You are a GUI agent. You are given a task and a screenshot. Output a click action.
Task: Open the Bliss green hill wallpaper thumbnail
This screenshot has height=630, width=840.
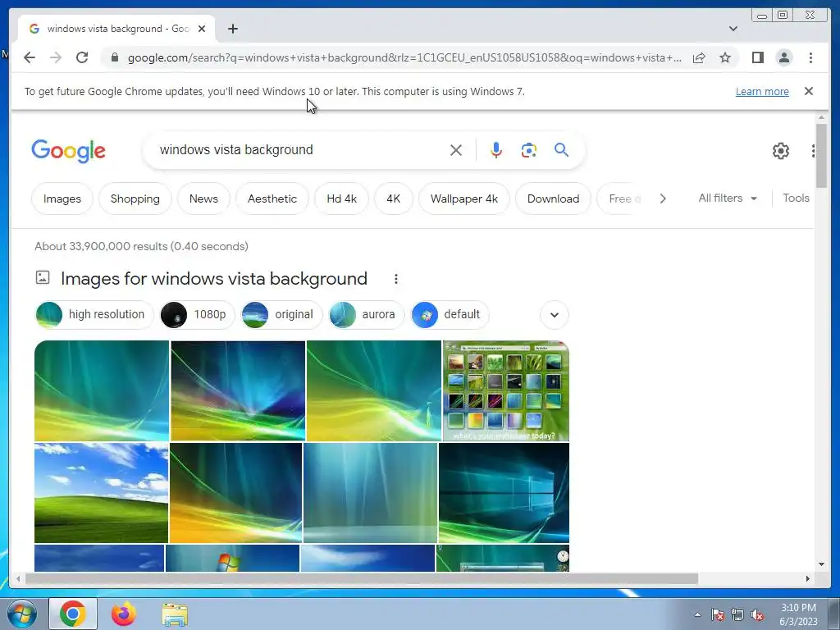click(101, 493)
